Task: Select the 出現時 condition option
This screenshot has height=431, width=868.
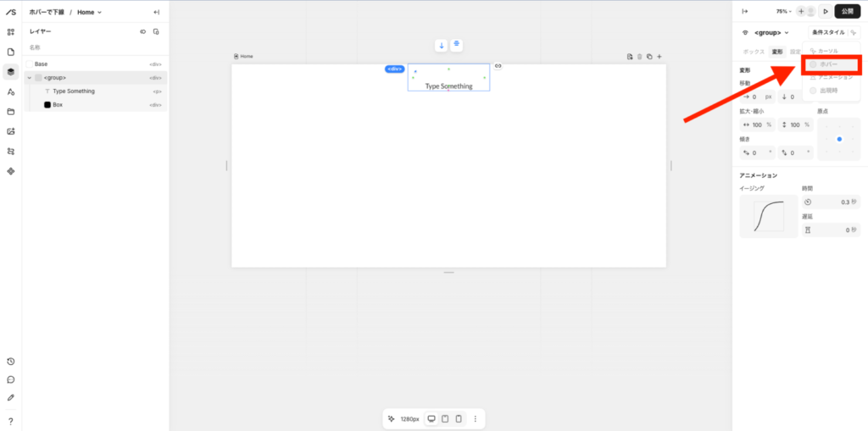Action: point(830,90)
